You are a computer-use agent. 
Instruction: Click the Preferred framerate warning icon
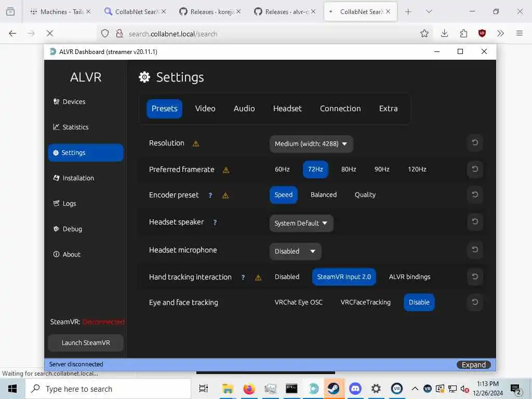pyautogui.click(x=226, y=170)
